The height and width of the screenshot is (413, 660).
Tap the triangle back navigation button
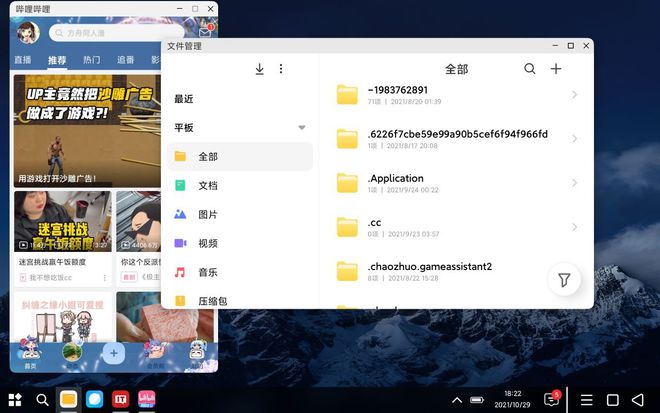tap(638, 400)
